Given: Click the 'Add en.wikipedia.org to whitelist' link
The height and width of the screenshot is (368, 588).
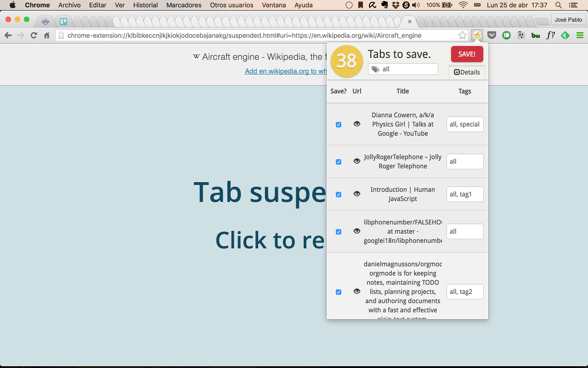Looking at the screenshot, I should pos(286,71).
